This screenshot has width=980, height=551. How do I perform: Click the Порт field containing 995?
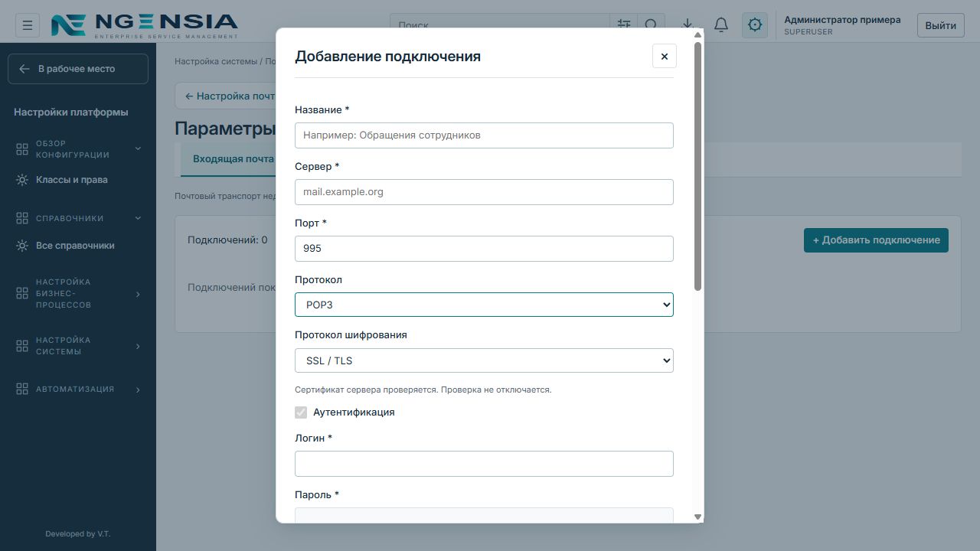484,249
